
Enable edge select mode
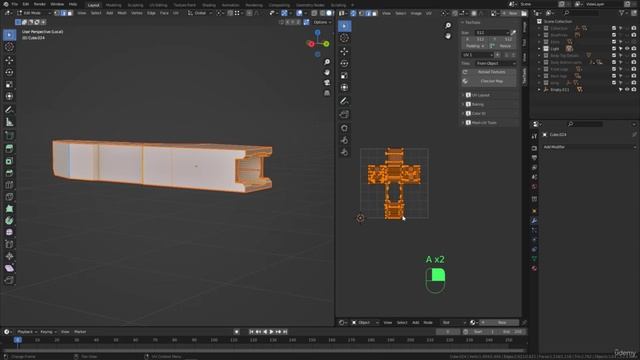click(x=63, y=13)
